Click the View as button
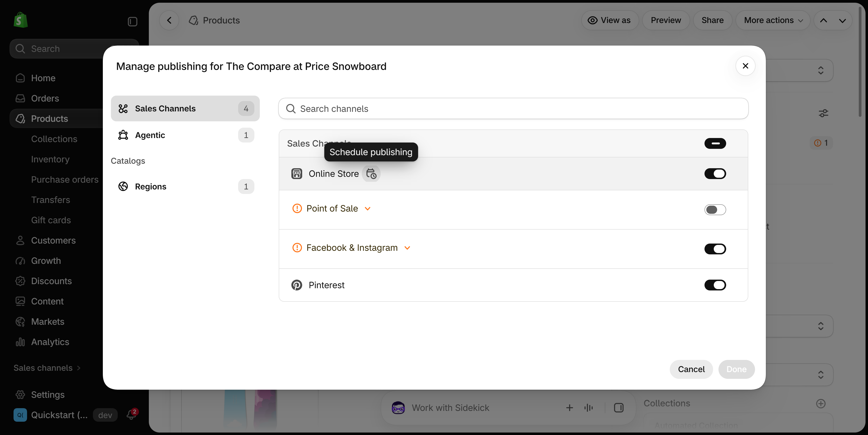868x435 pixels. pos(610,20)
